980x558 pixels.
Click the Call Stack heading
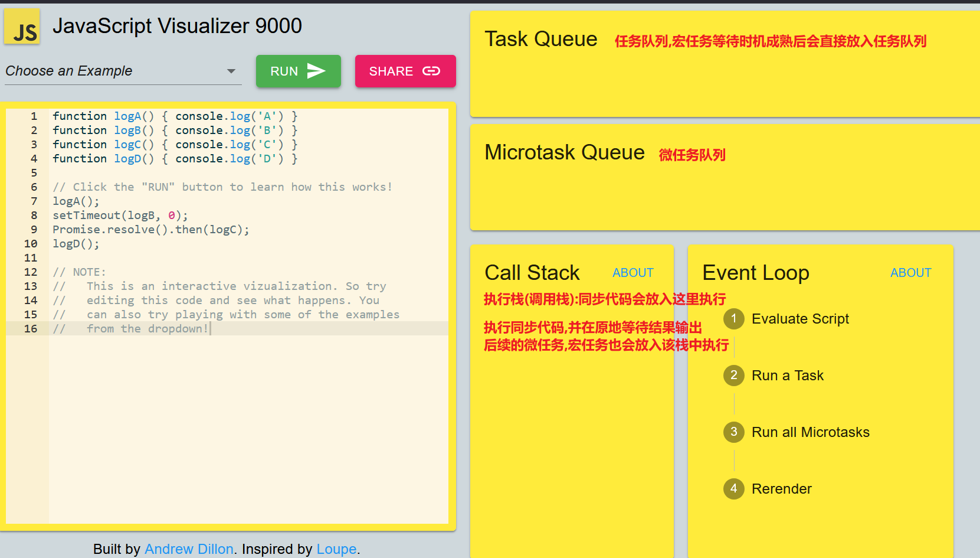532,273
